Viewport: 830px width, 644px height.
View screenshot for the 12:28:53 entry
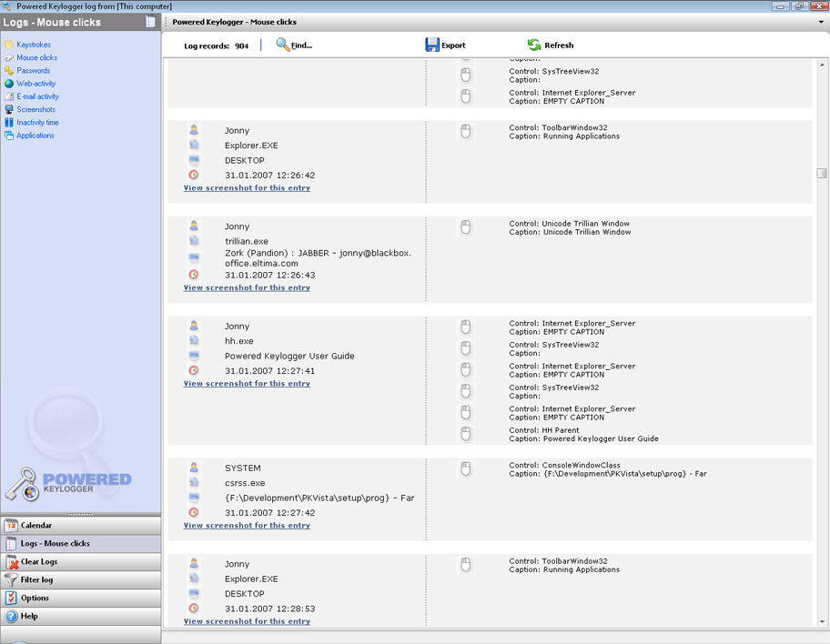(247, 621)
